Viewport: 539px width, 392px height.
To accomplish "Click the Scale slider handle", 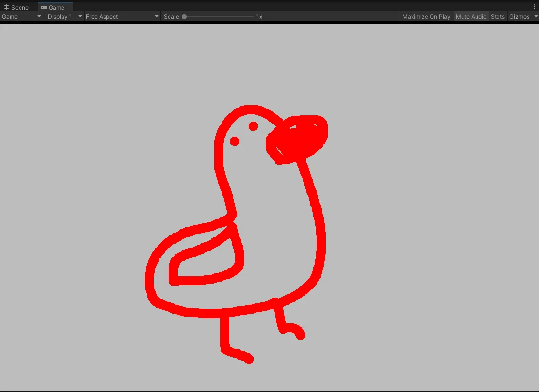I will pos(184,17).
